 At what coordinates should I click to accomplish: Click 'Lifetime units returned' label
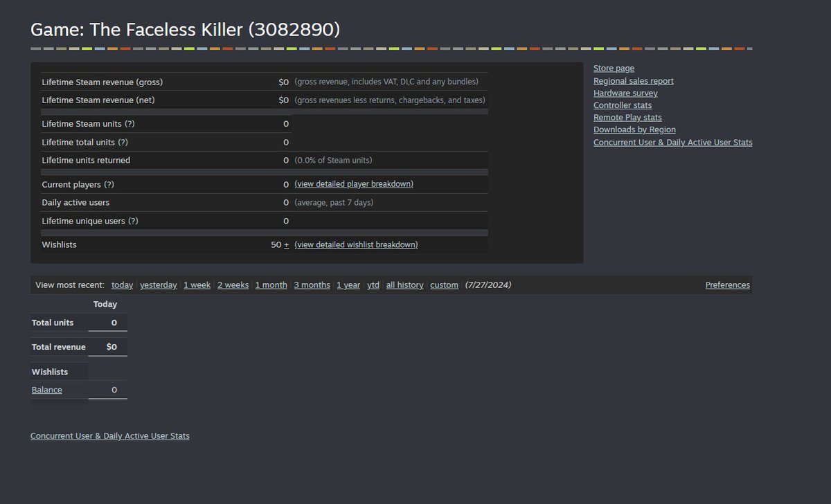[86, 161]
